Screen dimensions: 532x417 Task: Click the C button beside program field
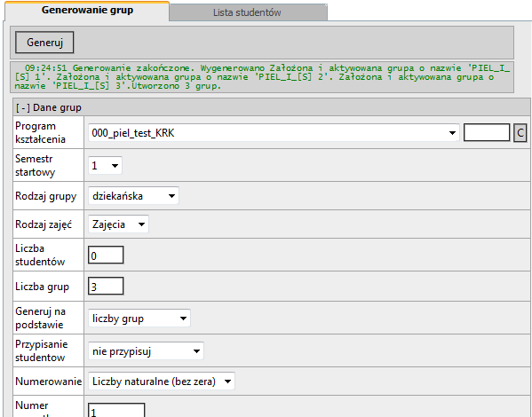click(520, 133)
